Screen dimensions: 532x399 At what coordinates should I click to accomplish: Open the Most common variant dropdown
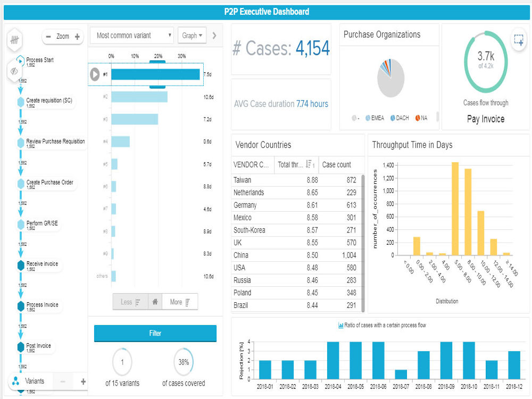tap(132, 35)
